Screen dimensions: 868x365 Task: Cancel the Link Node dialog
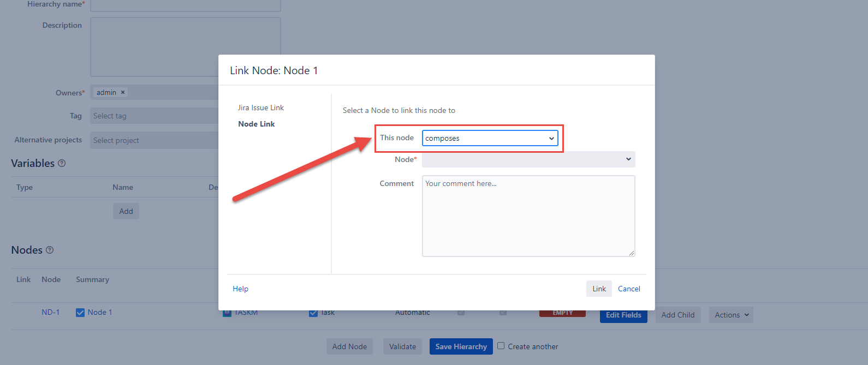pos(628,289)
